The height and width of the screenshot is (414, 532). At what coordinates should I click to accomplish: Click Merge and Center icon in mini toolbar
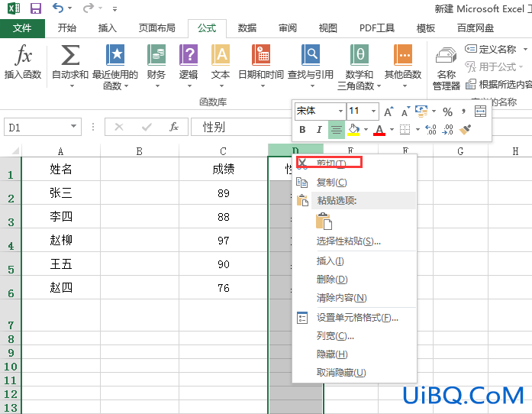pyautogui.click(x=480, y=111)
